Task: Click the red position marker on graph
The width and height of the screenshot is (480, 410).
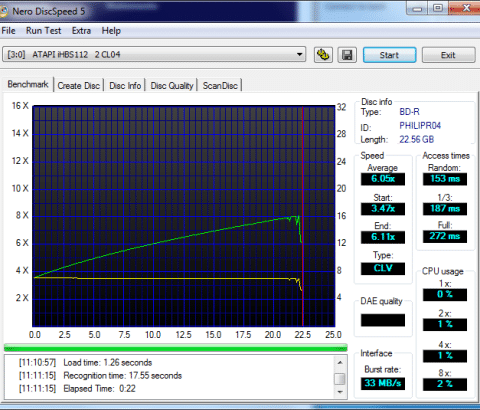Action: click(x=303, y=216)
